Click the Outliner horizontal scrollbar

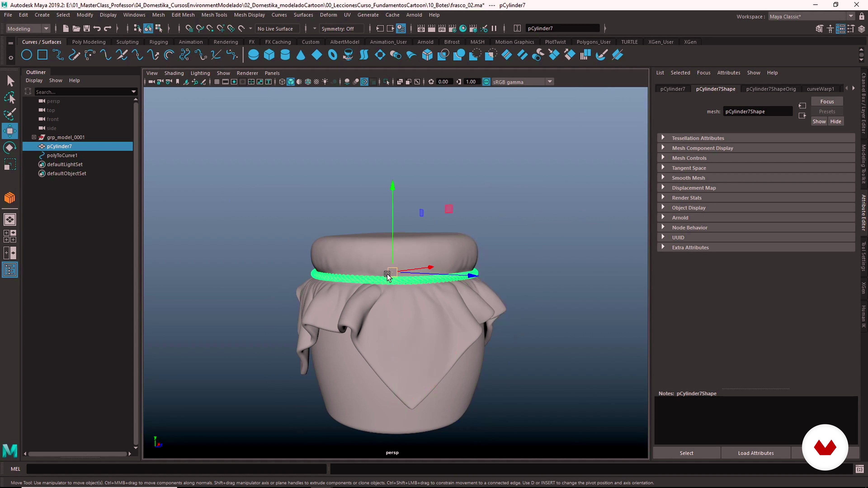[x=77, y=454]
